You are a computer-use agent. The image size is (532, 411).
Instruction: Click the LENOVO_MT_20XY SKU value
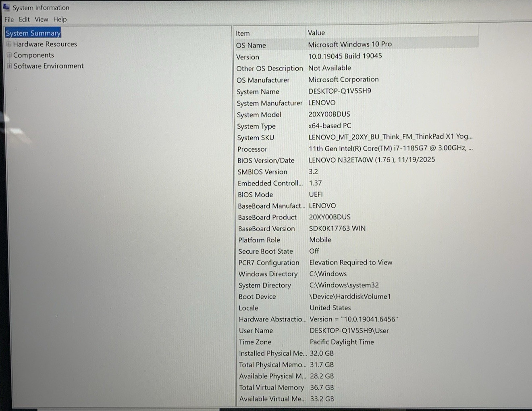pyautogui.click(x=391, y=137)
